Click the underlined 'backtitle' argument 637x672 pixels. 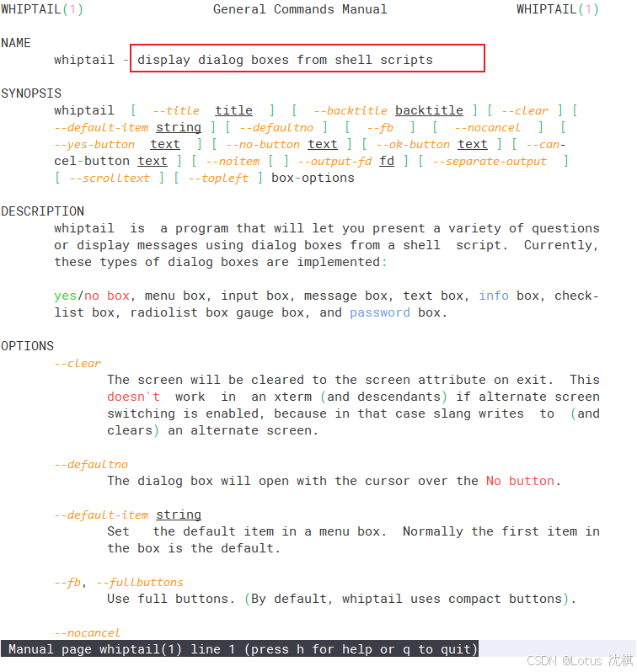429,111
